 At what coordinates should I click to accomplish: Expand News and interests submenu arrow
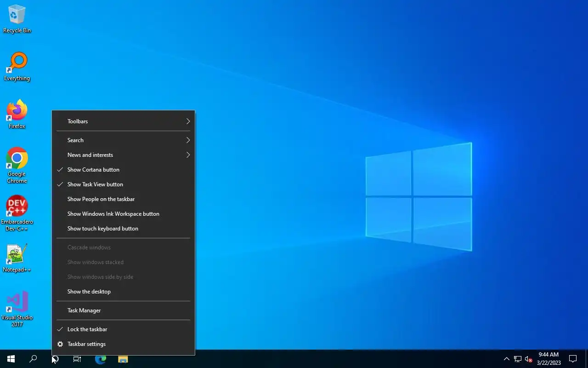(x=188, y=155)
